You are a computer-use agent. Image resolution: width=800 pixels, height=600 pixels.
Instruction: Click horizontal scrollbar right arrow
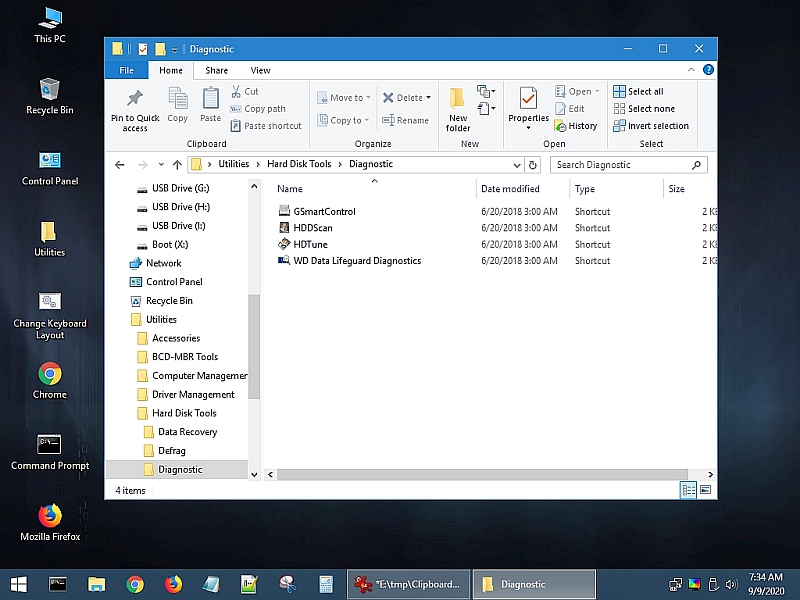(710, 474)
